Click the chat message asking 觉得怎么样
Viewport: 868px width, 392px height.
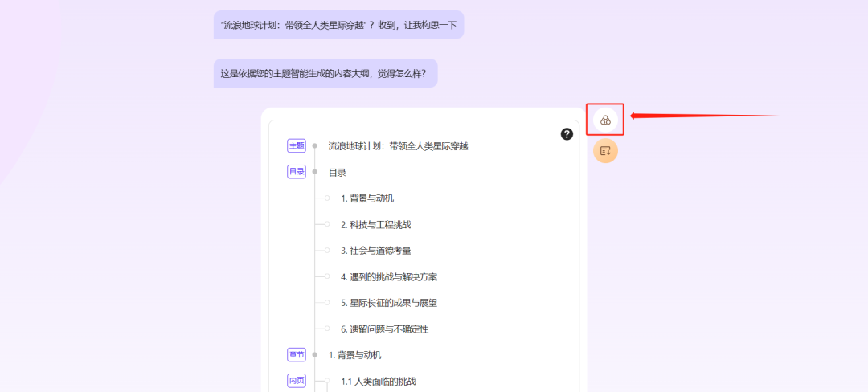325,74
